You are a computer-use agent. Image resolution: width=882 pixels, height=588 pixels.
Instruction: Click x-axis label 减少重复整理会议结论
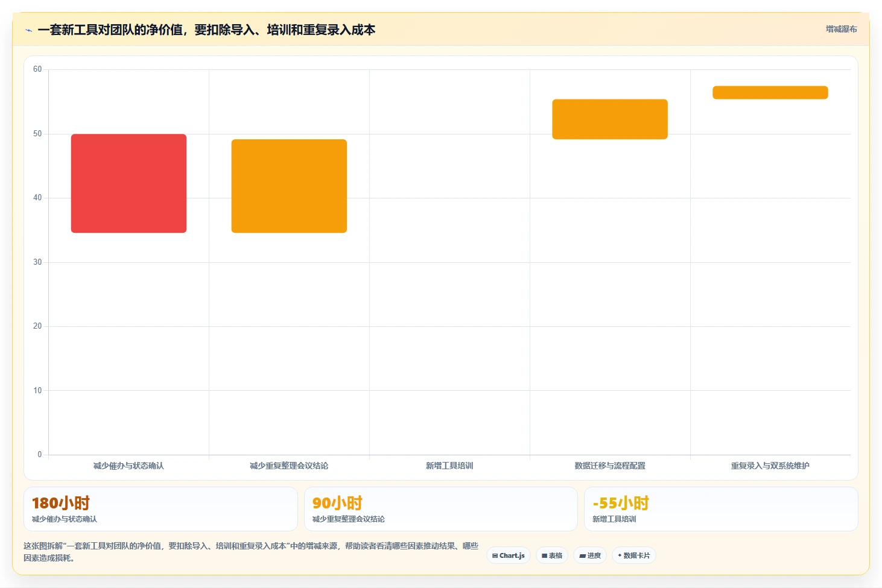(x=289, y=466)
